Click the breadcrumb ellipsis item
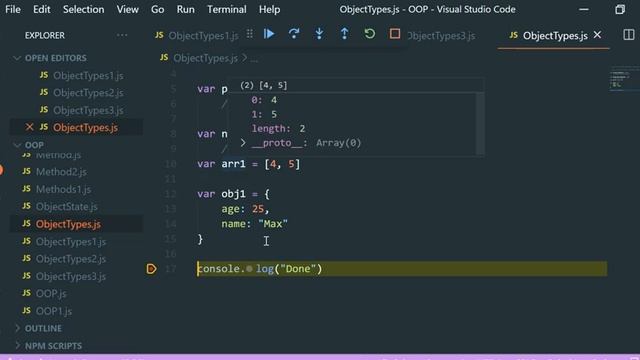This screenshot has width=640, height=360. [254, 58]
